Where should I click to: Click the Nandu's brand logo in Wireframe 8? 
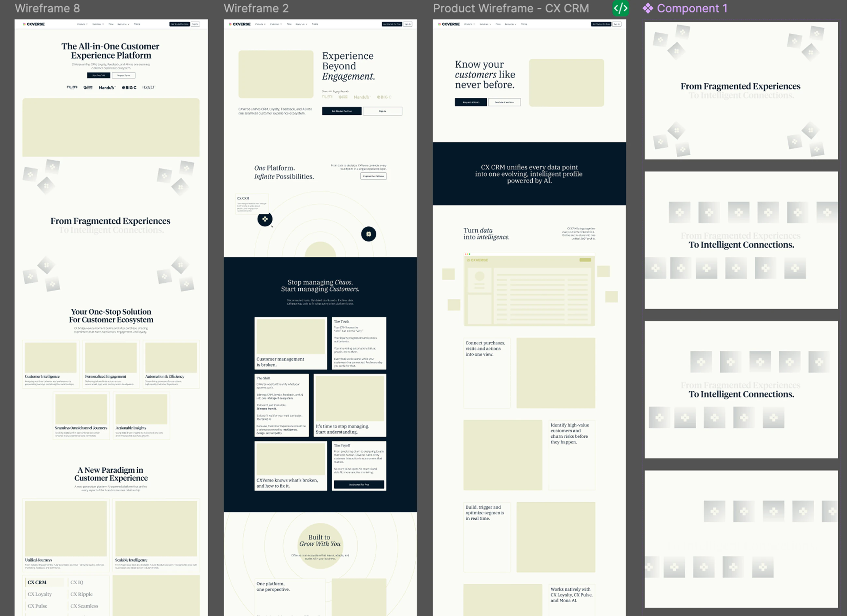pyautogui.click(x=107, y=88)
